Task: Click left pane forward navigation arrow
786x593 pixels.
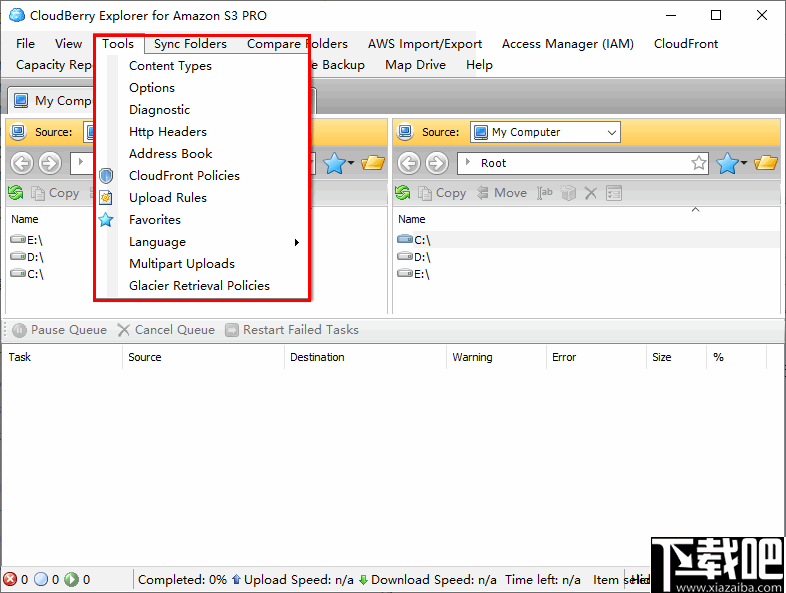Action: (x=50, y=163)
